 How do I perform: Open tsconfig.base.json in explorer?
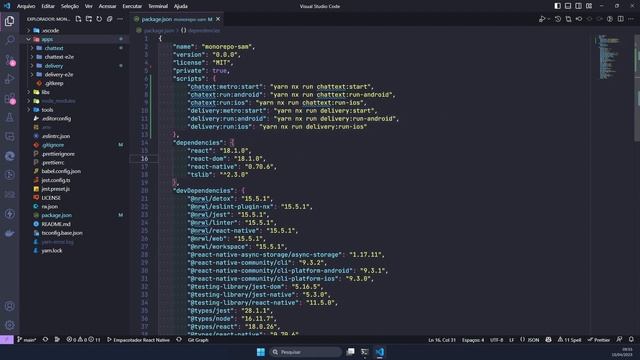click(62, 233)
